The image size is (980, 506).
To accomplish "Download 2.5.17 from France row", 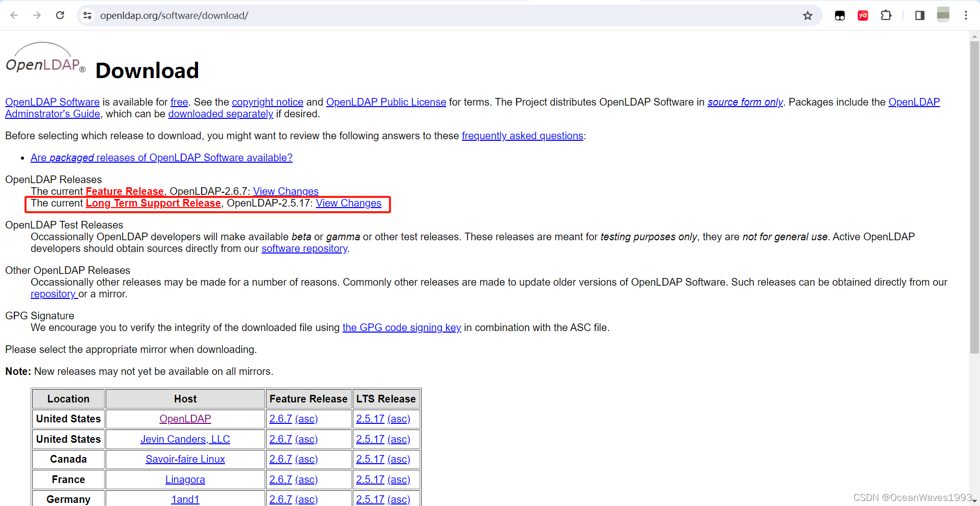I will (x=370, y=479).
